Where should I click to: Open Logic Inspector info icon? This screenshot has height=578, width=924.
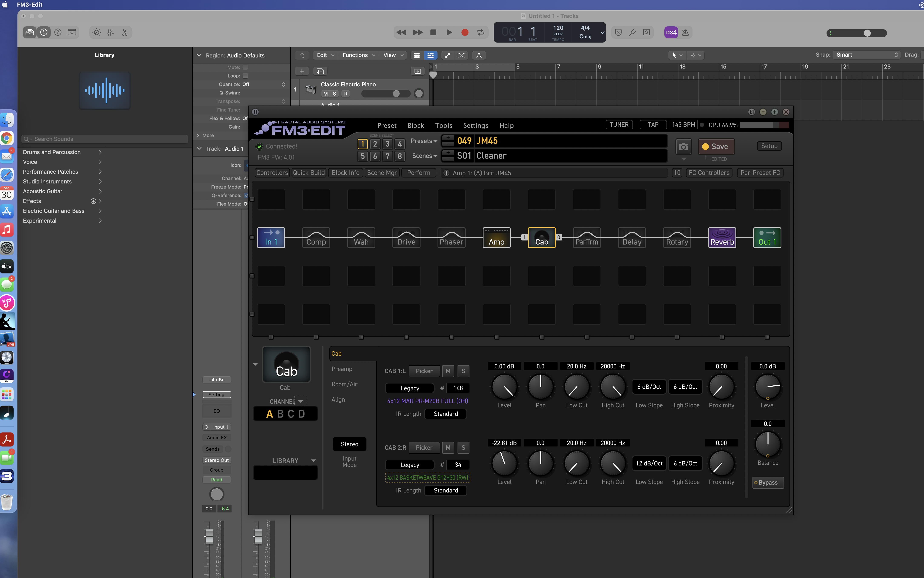[44, 33]
